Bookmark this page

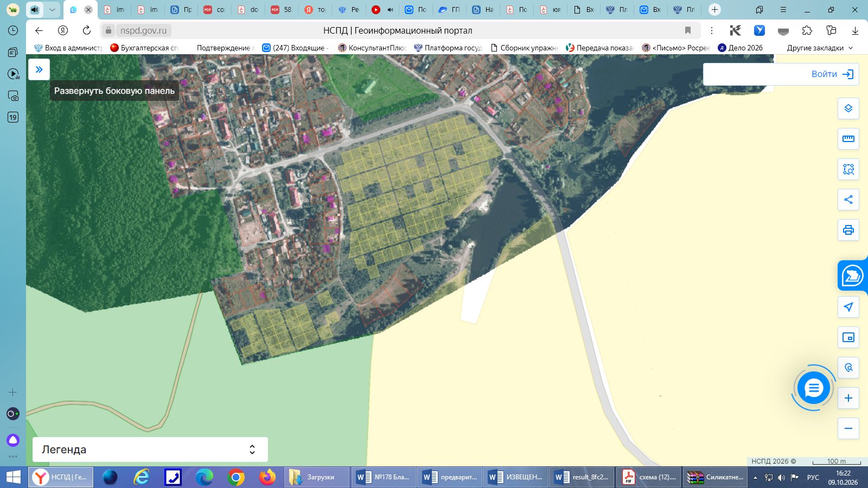(688, 30)
